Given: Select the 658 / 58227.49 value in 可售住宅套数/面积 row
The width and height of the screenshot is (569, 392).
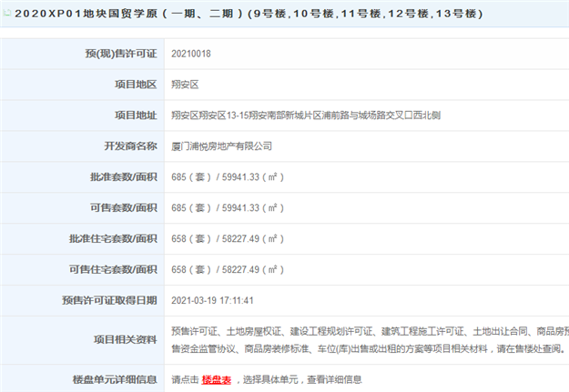Looking at the screenshot, I should point(228,269).
